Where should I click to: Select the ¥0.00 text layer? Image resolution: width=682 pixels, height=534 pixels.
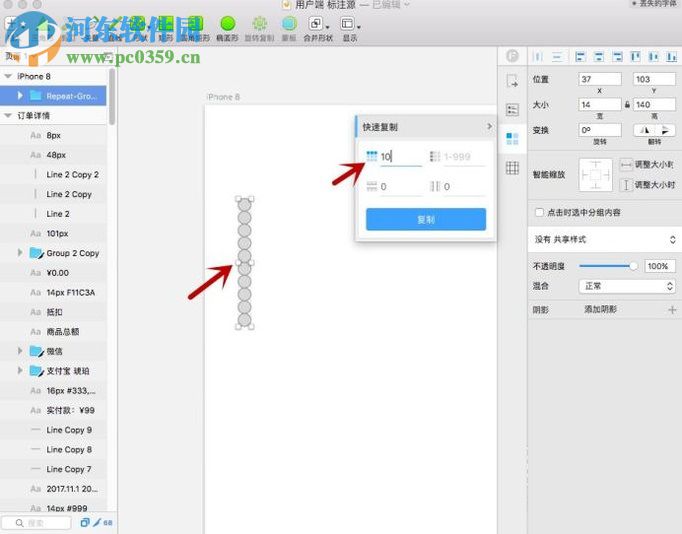pos(53,273)
